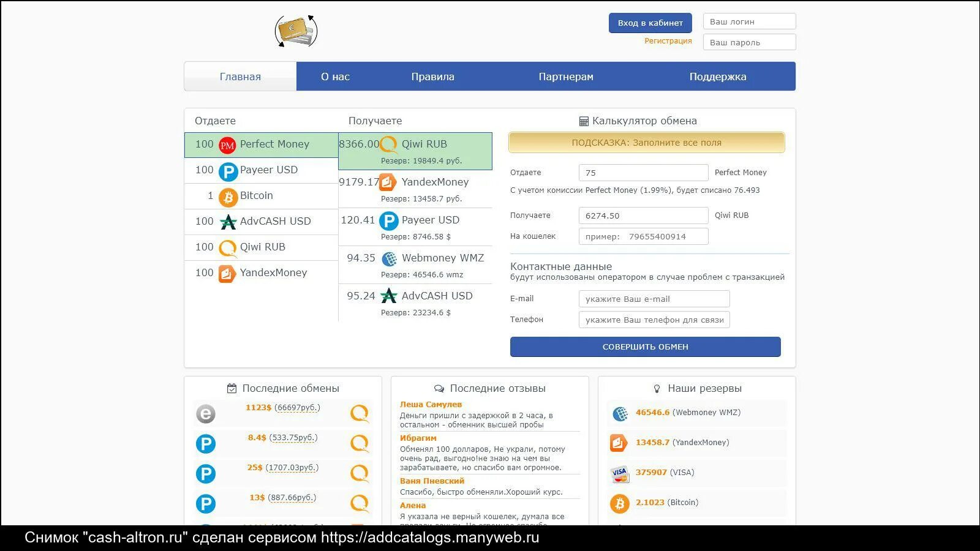Click the site logo with golden card

click(296, 31)
